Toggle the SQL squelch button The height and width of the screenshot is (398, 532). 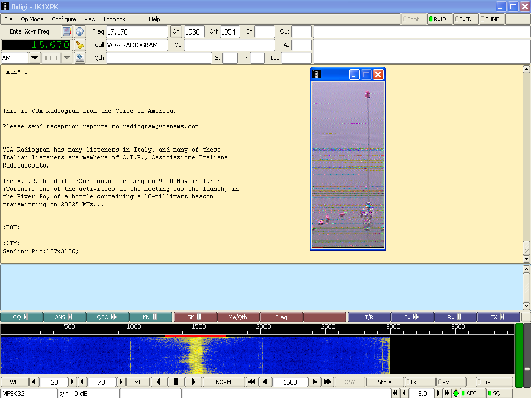[499, 393]
